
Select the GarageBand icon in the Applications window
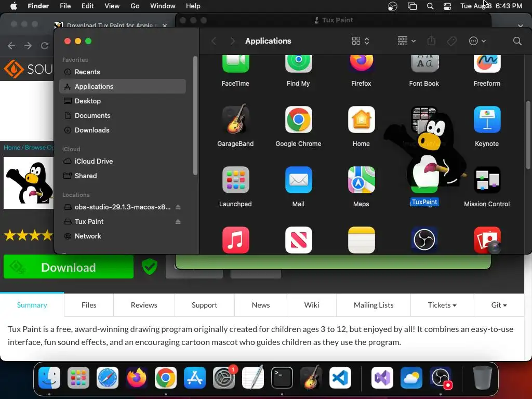point(235,119)
